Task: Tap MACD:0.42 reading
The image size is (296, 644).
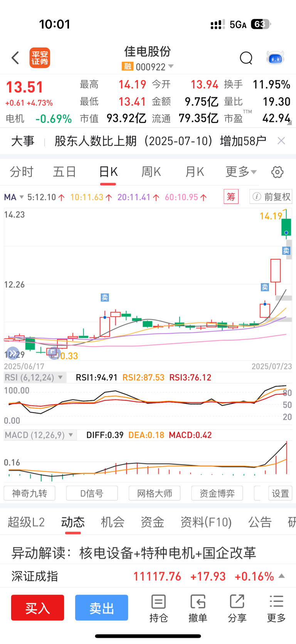Action: coord(190,435)
